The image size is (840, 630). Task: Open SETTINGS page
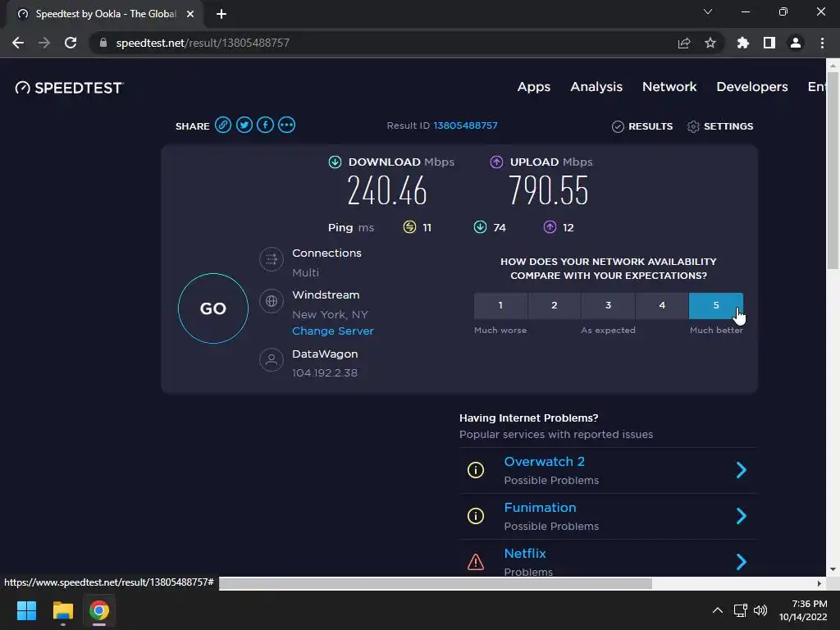coord(720,126)
